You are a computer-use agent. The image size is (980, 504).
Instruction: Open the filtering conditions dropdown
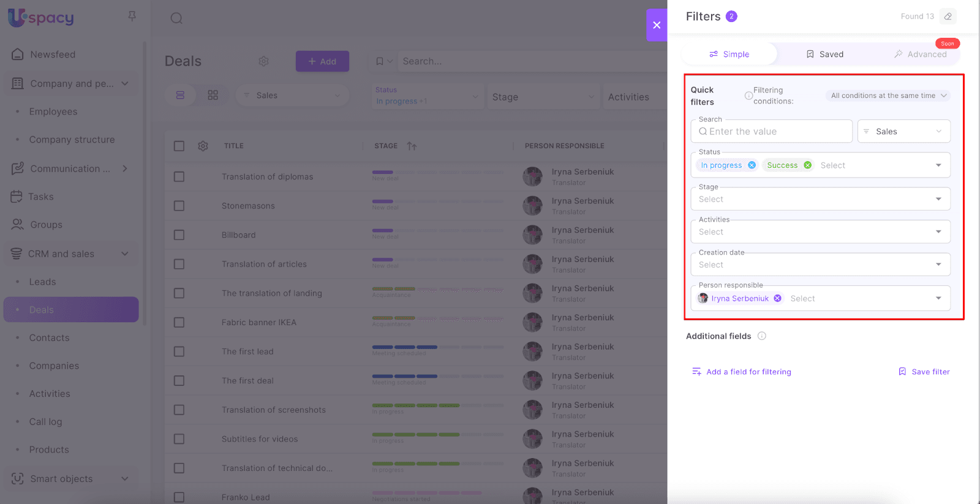pyautogui.click(x=888, y=96)
